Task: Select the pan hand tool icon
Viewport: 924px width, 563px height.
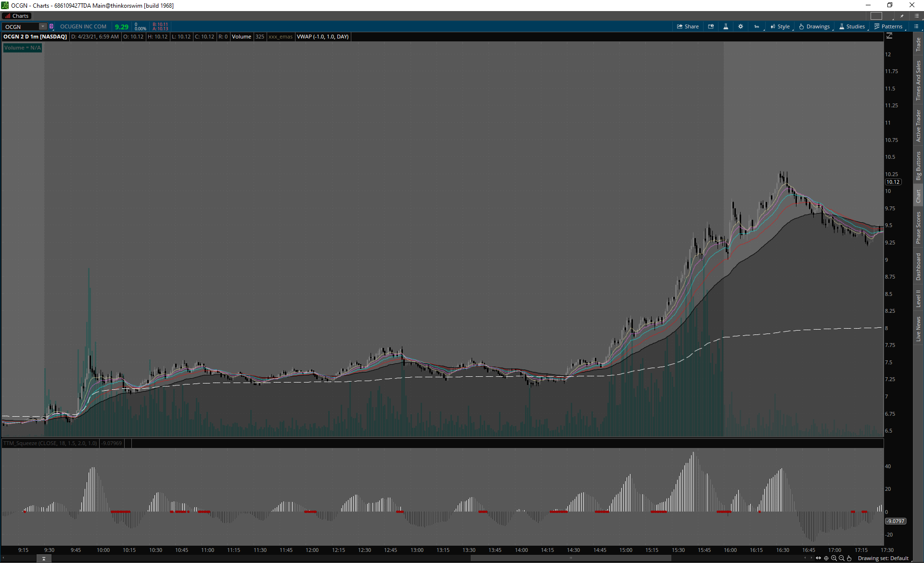Action: 849,558
